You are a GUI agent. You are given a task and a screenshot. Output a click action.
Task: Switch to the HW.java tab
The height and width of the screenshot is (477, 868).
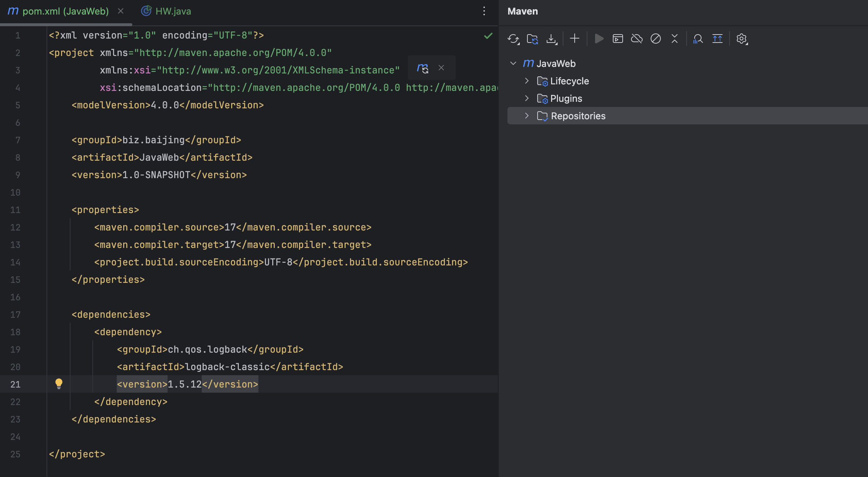[173, 11]
